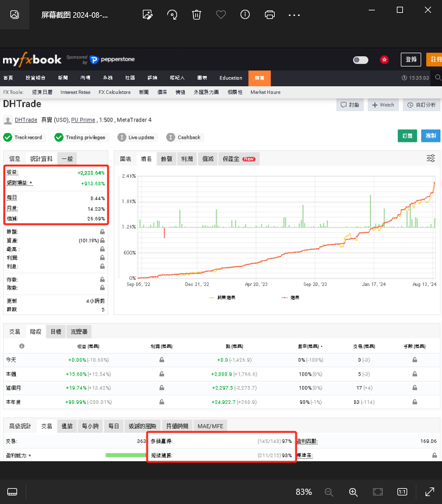Screen dimensions: 442x504
Task: Zoom out with the minus magnifier
Action: pos(328,492)
